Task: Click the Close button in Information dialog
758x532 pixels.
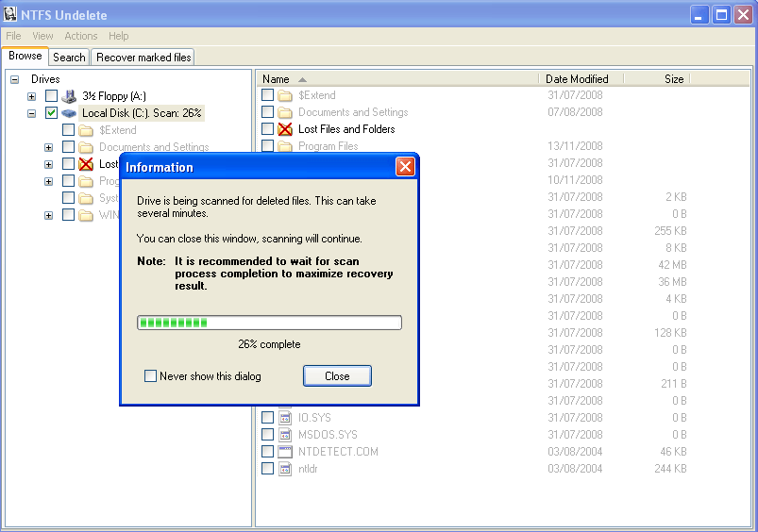Action: (337, 376)
